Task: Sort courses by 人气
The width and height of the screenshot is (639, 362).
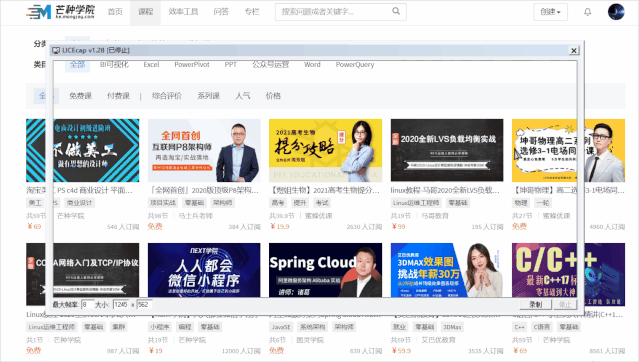Action: coord(243,96)
